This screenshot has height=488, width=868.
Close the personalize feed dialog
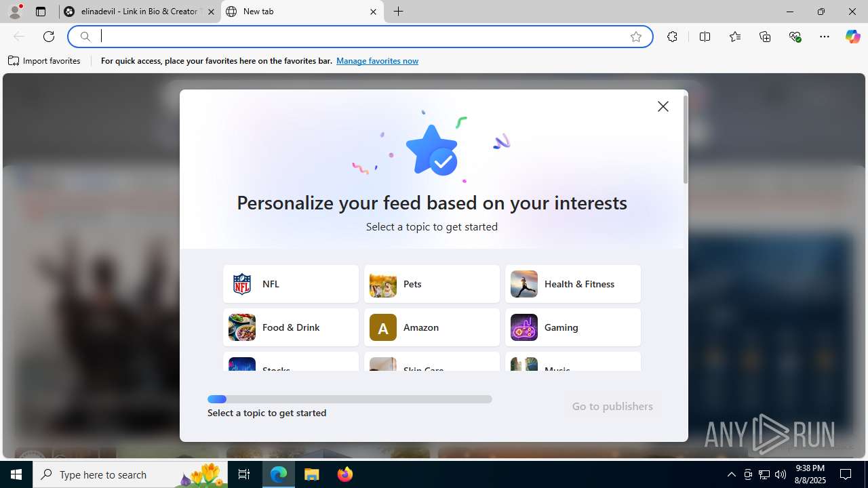663,106
